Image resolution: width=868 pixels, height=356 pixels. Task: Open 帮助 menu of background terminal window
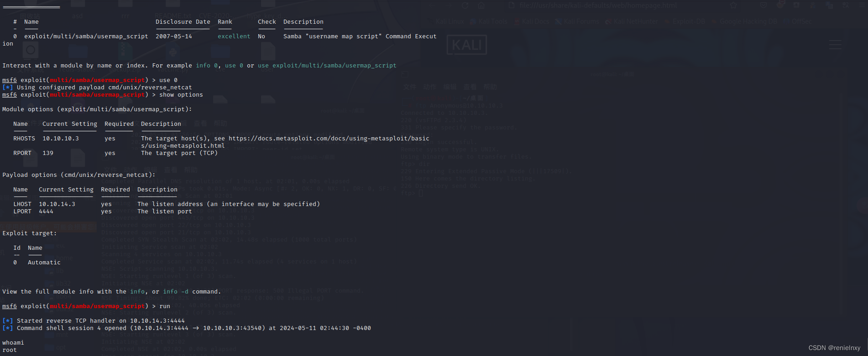[490, 87]
